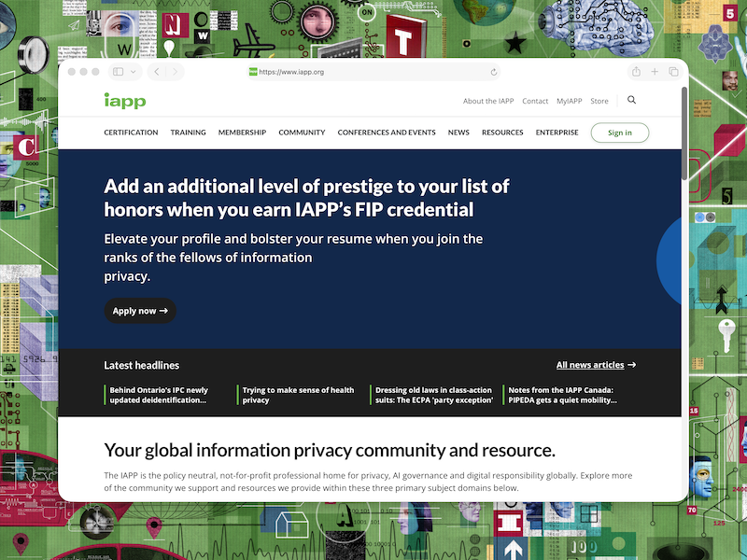Open the News menu

(x=458, y=133)
